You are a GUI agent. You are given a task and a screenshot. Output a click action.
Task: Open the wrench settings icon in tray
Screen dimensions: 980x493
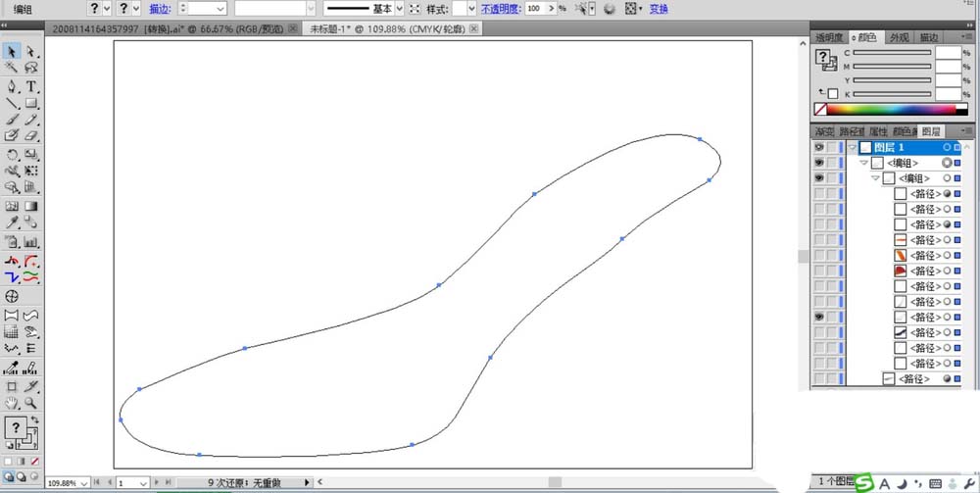coord(969,483)
